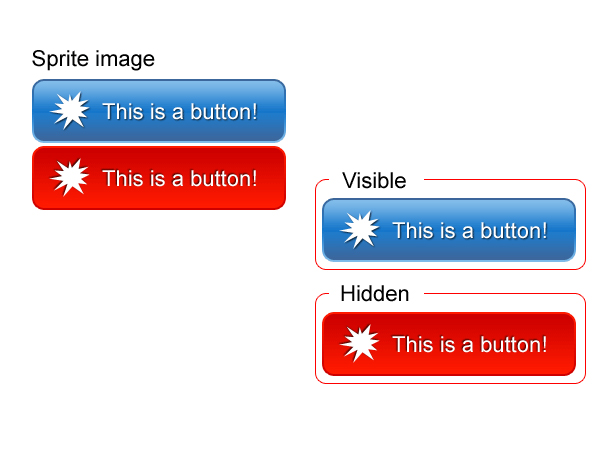Click the word "image" in the heading

126,60
